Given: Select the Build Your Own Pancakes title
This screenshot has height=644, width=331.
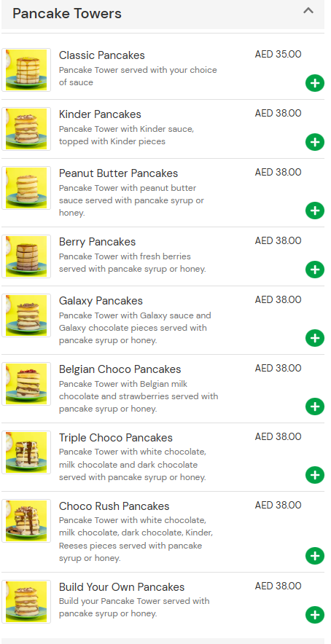Looking at the screenshot, I should click(x=122, y=587).
